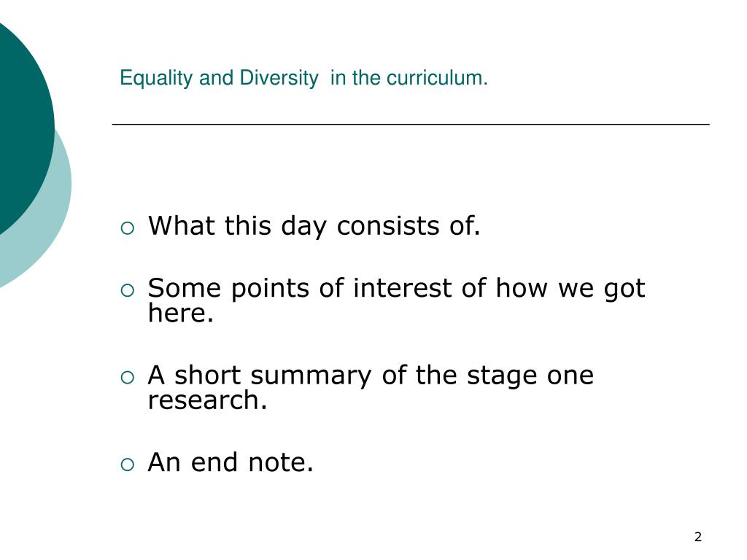Click the text 'An end note.'
Image resolution: width=747 pixels, height=560 pixels.
[231, 462]
